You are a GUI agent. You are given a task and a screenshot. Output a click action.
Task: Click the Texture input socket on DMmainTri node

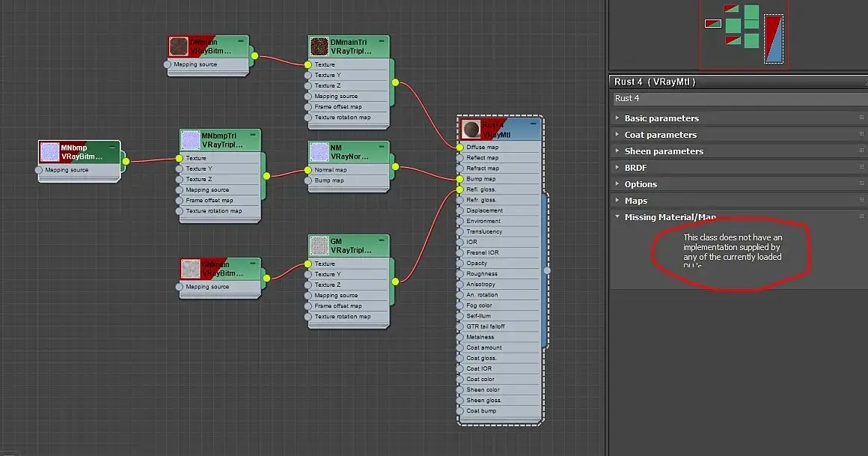[x=308, y=65]
